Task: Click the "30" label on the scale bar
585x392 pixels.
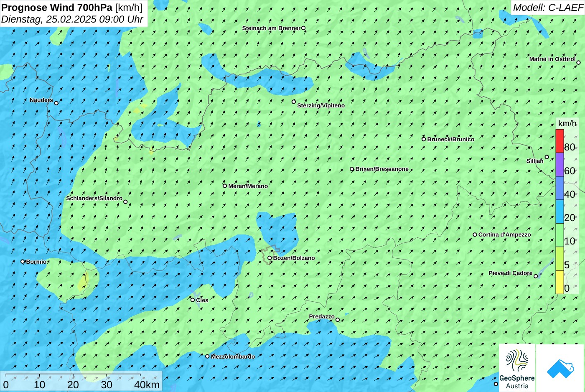Action: (x=107, y=385)
